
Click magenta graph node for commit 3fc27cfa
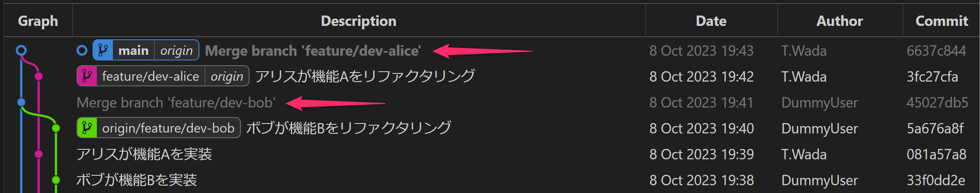[38, 76]
